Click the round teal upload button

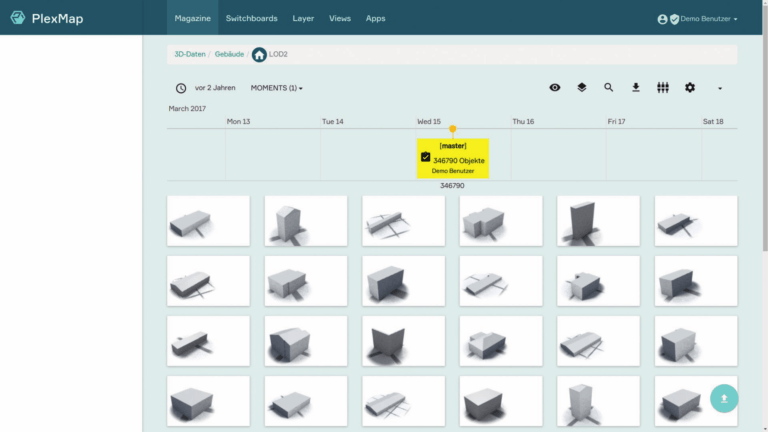click(x=724, y=398)
